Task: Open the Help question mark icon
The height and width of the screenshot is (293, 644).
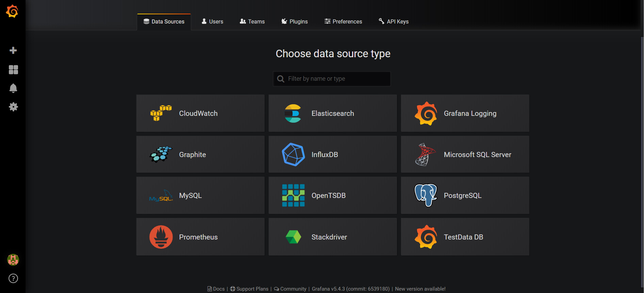Action: [x=13, y=278]
